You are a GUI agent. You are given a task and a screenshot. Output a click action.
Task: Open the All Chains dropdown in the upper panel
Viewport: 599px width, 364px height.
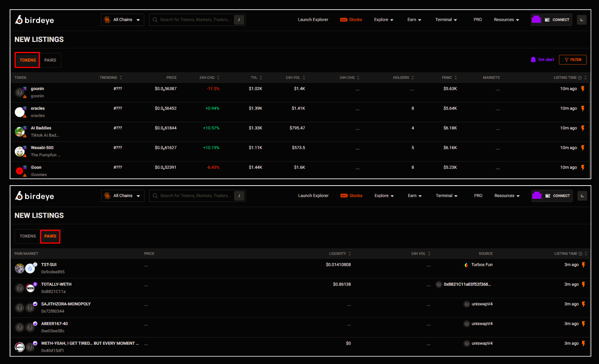pos(123,20)
